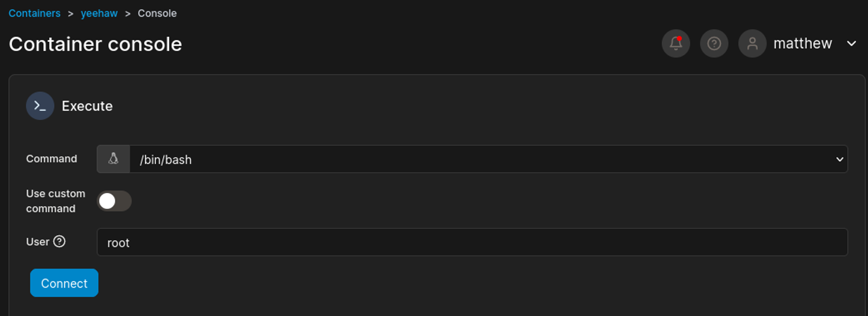The height and width of the screenshot is (316, 868).
Task: Click the Console breadcrumb item
Action: coord(157,13)
